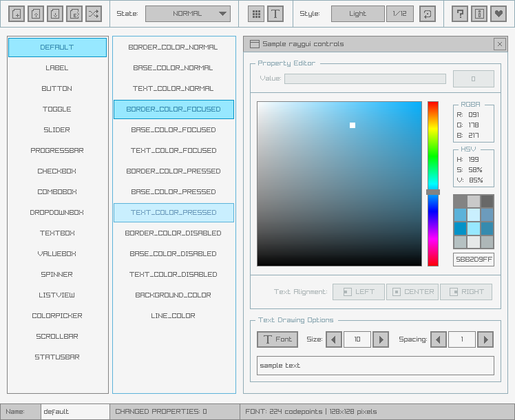Click the hex color field 5BB2D9FF

pyautogui.click(x=473, y=260)
